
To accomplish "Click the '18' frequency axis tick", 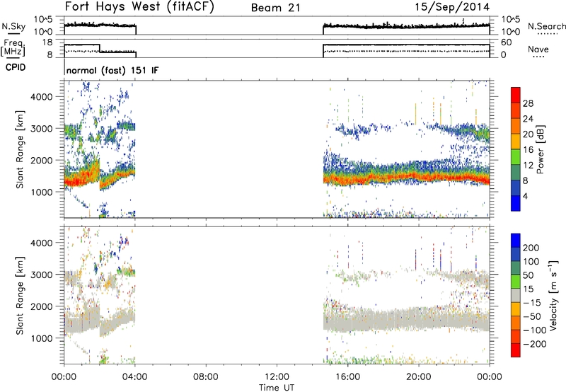I will (47, 42).
